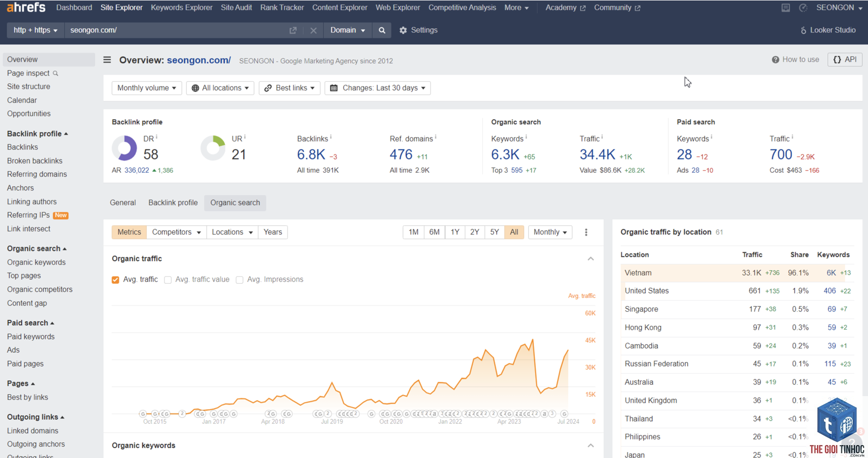
Task: Click Page inspect search icon
Action: tap(55, 73)
